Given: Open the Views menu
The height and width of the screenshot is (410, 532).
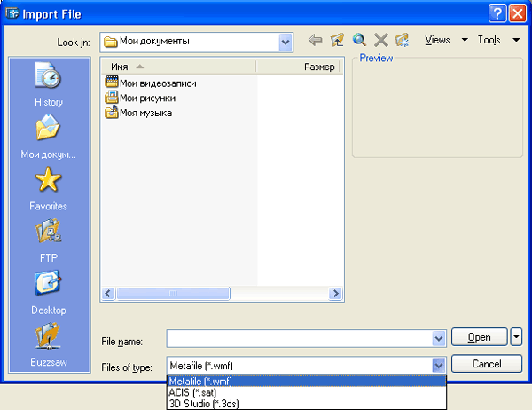Looking at the screenshot, I should click(x=445, y=40).
